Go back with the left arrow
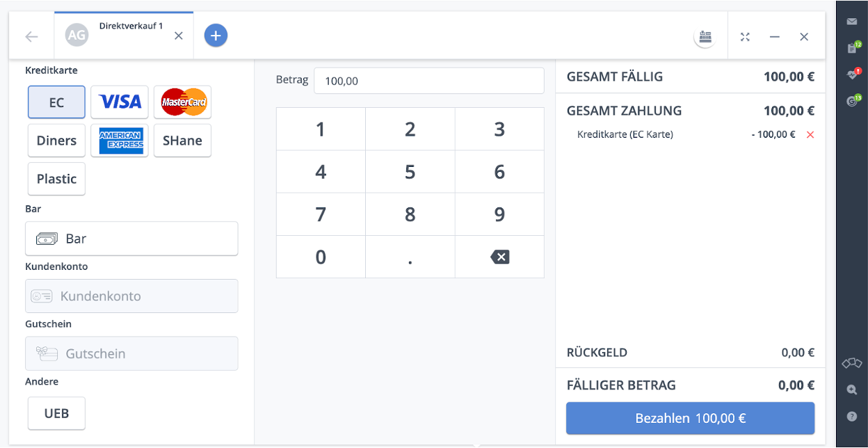Screen dimensions: 868x448 [x=31, y=37]
